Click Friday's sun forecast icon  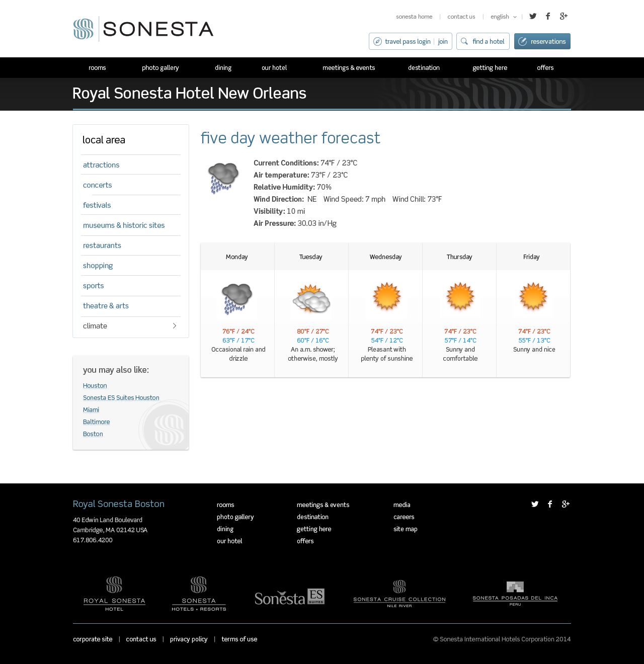coord(533,296)
